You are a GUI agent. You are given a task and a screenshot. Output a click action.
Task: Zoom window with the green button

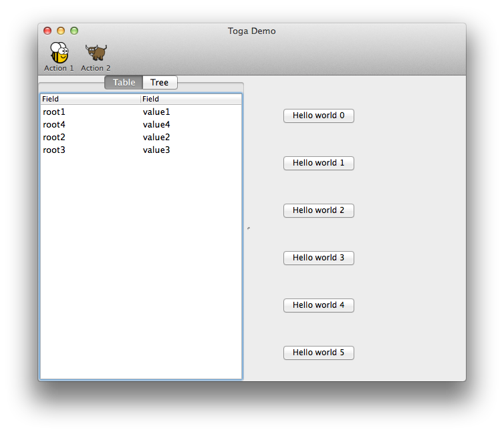click(74, 31)
